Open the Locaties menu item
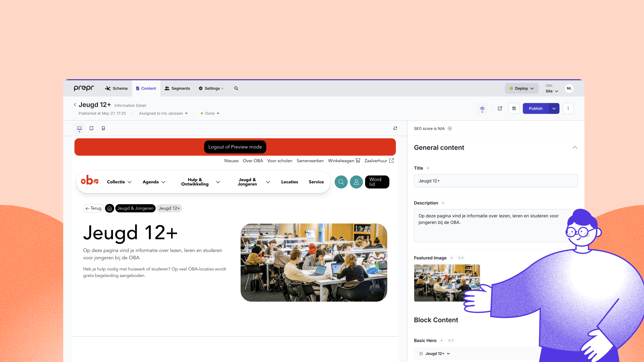This screenshot has height=362, width=644. (x=290, y=182)
